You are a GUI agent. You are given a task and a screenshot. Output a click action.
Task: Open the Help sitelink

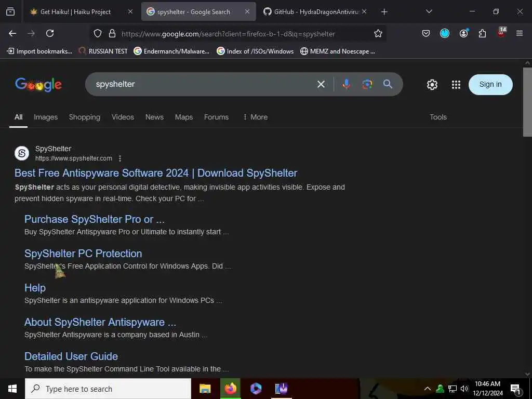tap(35, 288)
